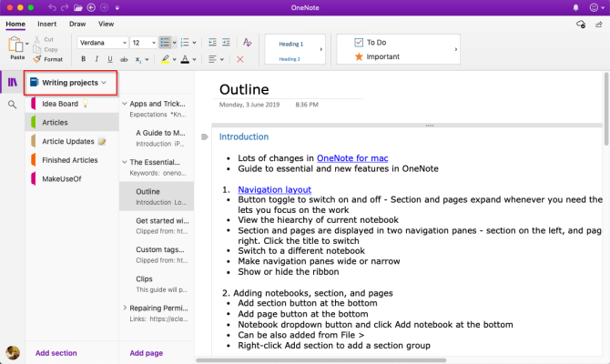Viewport: 610px width, 364px height.
Task: Go back with the circled left arrow
Action: pyautogui.click(x=91, y=7)
